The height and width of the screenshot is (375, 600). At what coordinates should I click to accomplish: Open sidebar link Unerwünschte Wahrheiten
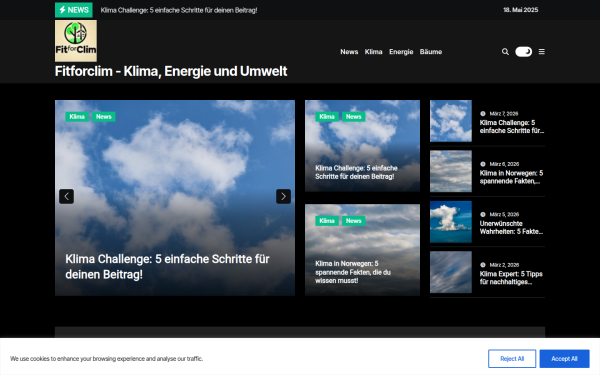[x=511, y=228]
